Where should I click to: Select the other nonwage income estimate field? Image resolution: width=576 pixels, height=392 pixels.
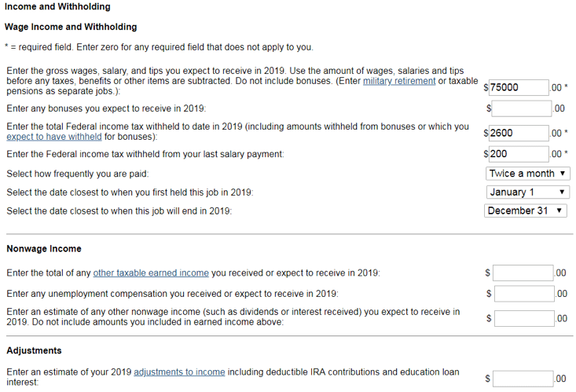(523, 318)
